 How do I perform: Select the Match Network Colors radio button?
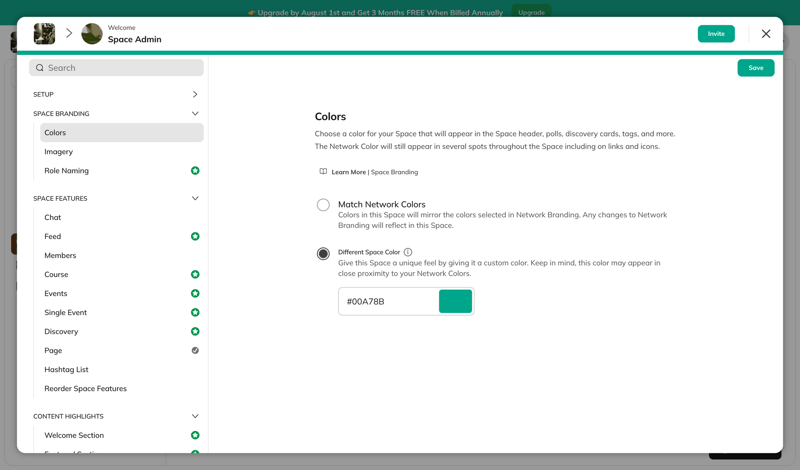tap(323, 205)
